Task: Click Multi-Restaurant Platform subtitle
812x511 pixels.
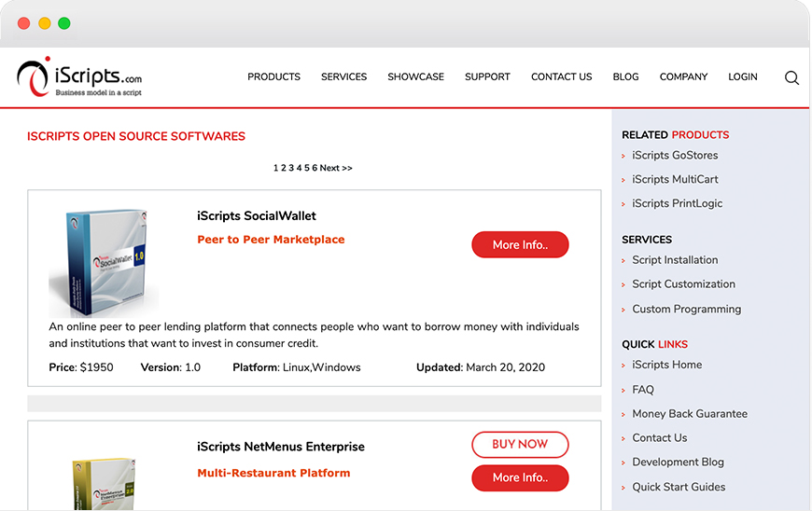Action: pyautogui.click(x=273, y=474)
